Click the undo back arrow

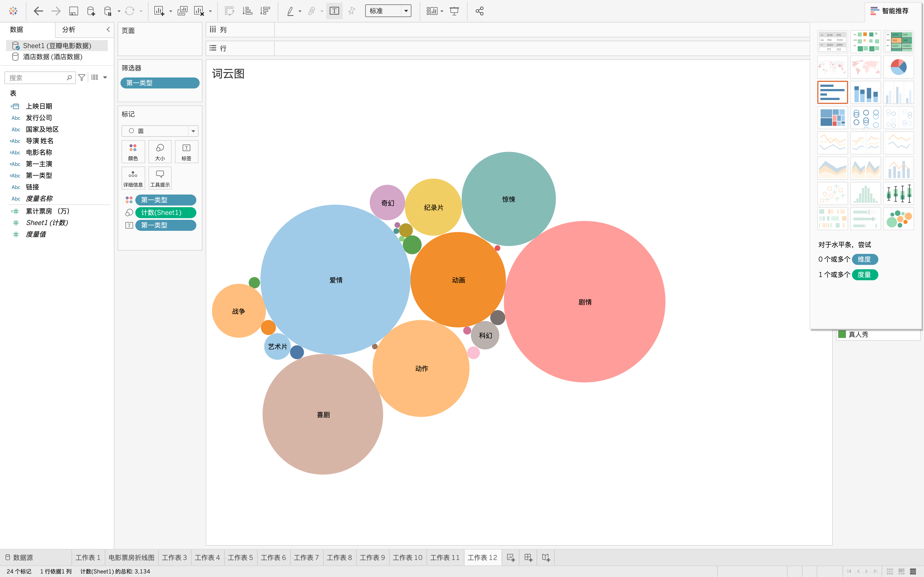[38, 11]
